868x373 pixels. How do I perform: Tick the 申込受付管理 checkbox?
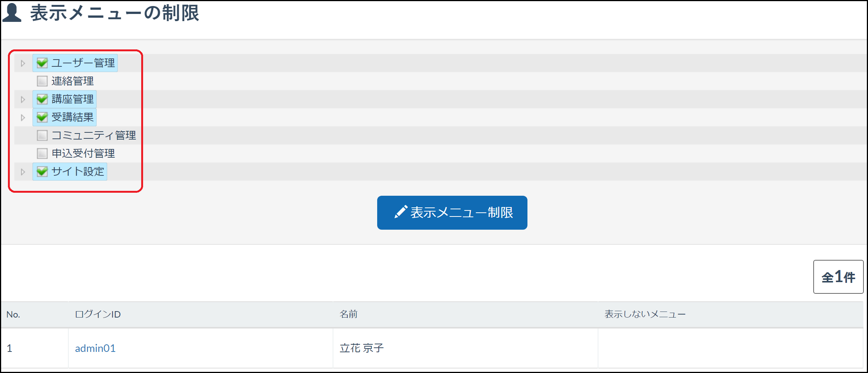pos(42,153)
